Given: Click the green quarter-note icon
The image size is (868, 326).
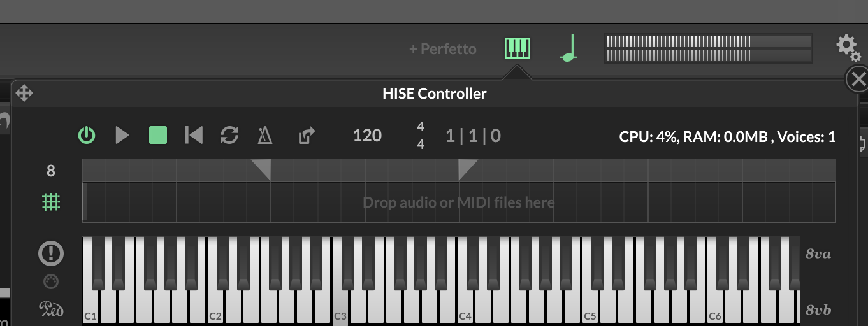Looking at the screenshot, I should pyautogui.click(x=569, y=48).
